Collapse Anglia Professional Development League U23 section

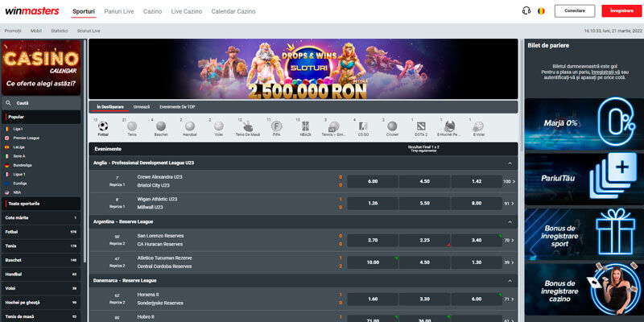[x=510, y=163]
